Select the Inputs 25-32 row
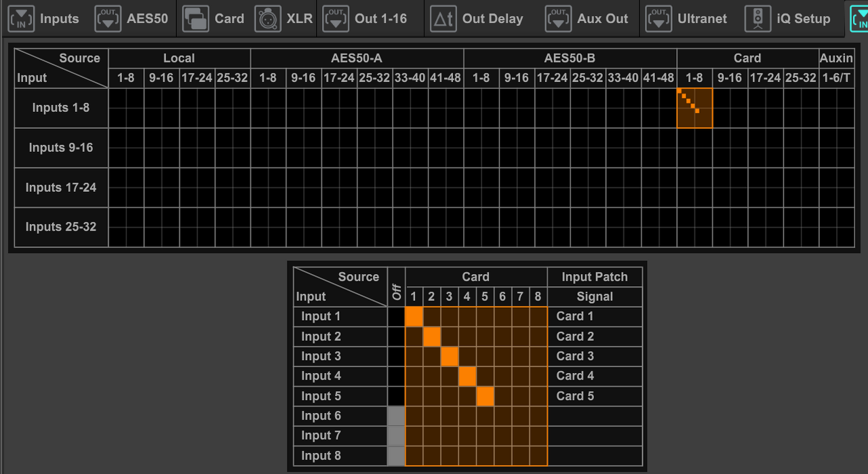 (x=61, y=227)
